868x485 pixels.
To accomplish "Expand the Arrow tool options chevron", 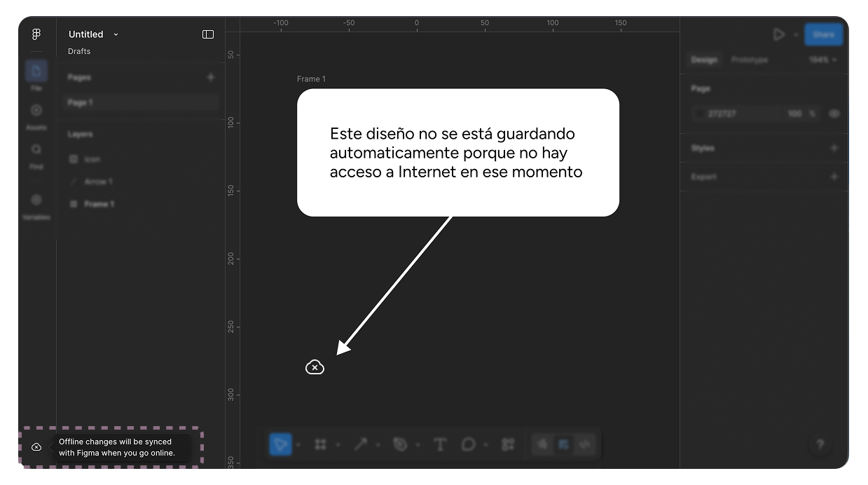I will tap(378, 445).
